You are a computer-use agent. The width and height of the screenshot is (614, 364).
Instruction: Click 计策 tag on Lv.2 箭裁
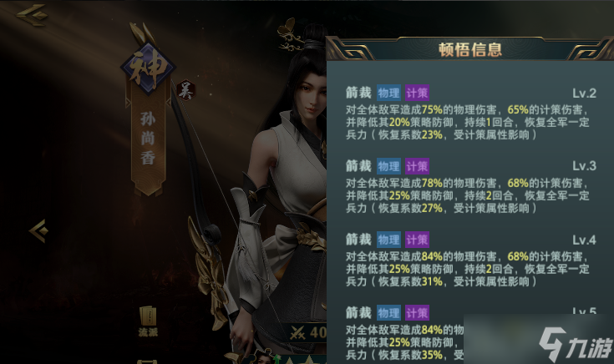pyautogui.click(x=417, y=93)
